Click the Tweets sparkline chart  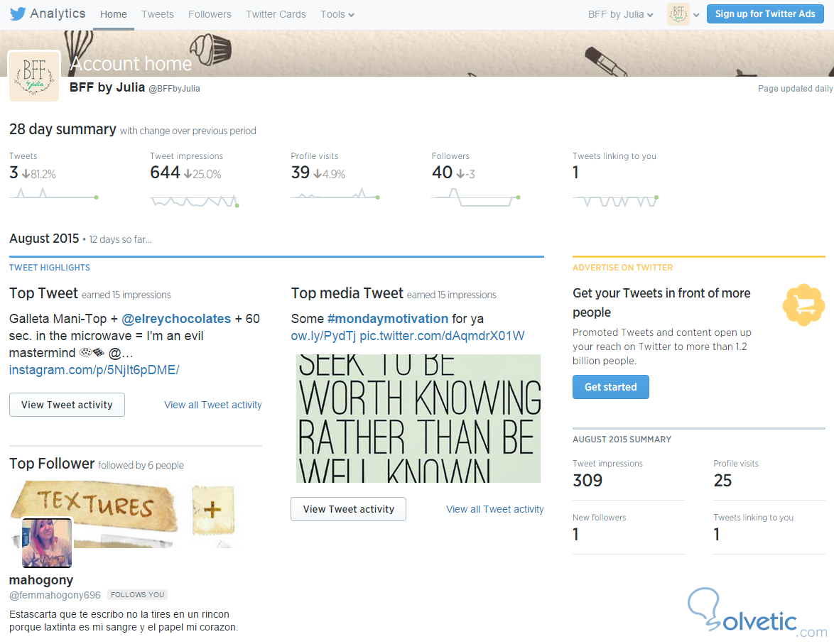tap(54, 194)
